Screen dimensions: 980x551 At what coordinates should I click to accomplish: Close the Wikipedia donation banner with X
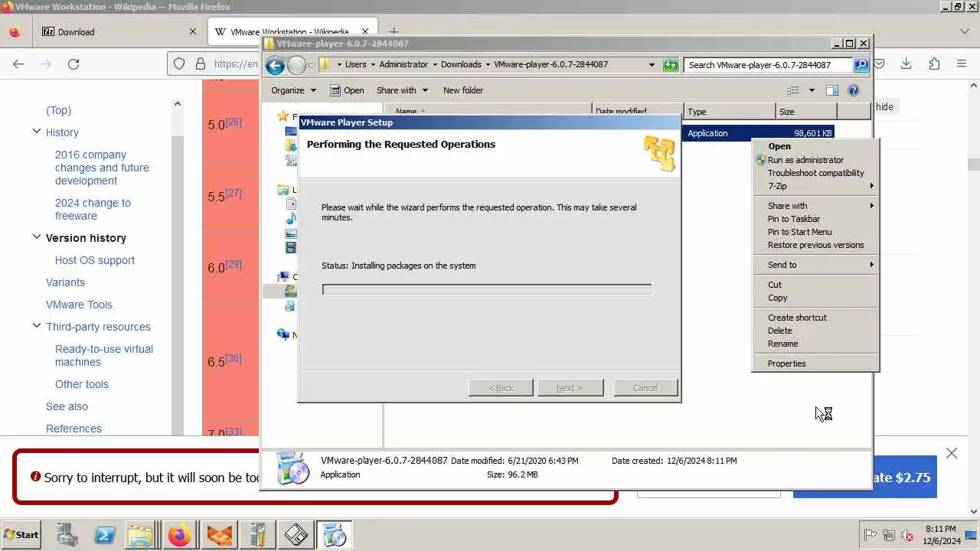(x=952, y=453)
